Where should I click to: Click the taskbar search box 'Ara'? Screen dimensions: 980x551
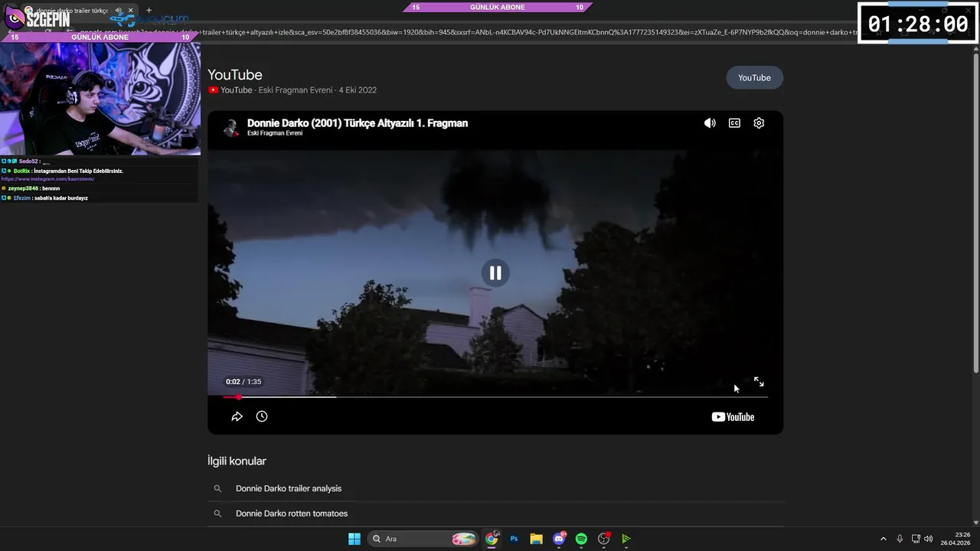[x=423, y=539]
